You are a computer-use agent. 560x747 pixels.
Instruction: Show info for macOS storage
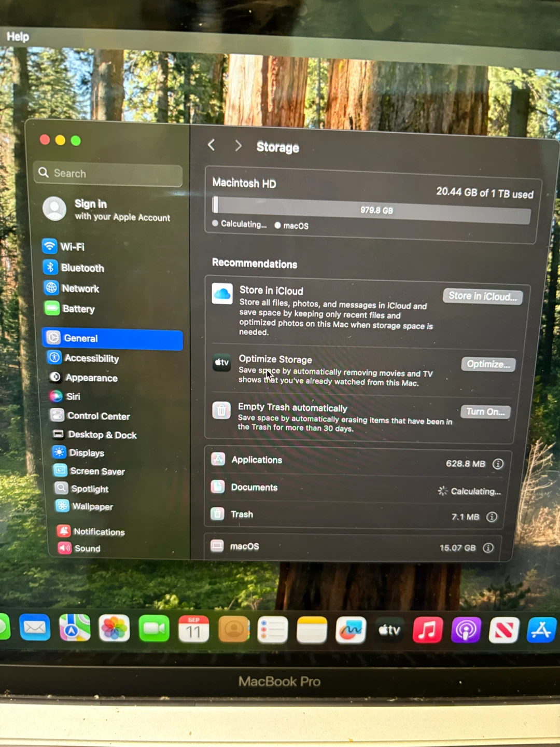(x=488, y=548)
